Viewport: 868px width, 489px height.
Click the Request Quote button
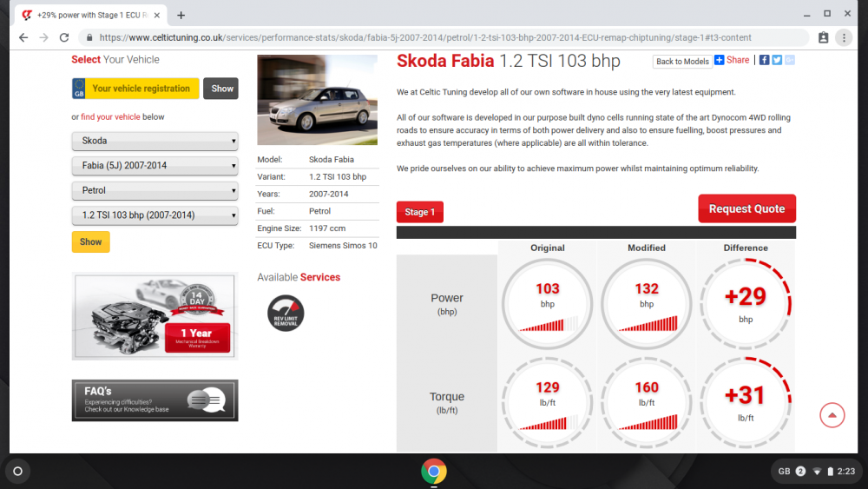click(746, 208)
